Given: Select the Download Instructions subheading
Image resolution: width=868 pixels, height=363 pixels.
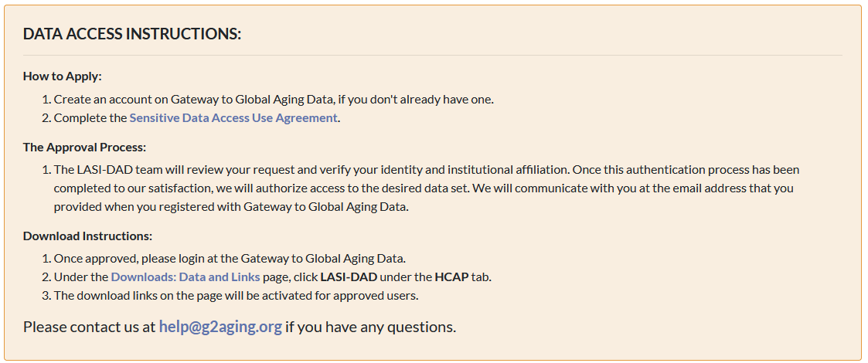Looking at the screenshot, I should coord(87,236).
